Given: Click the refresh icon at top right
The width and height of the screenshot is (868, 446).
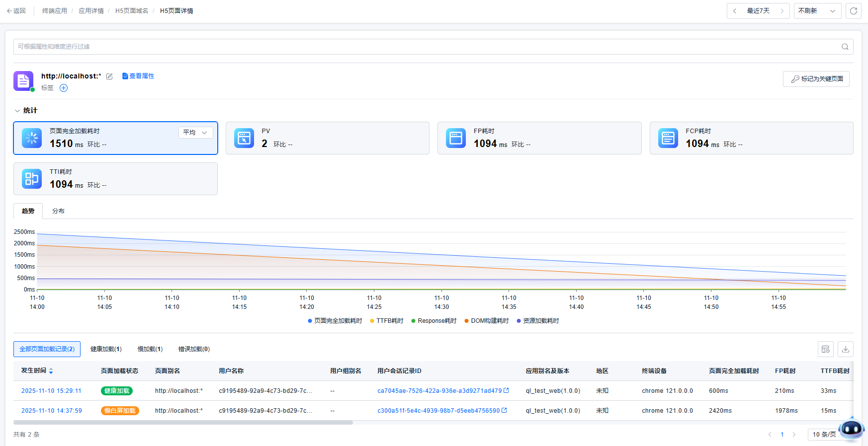Looking at the screenshot, I should 854,11.
